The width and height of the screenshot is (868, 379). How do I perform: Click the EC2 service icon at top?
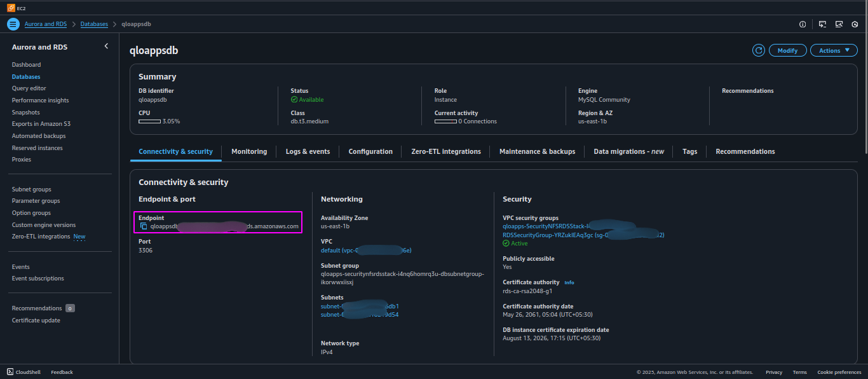(11, 8)
